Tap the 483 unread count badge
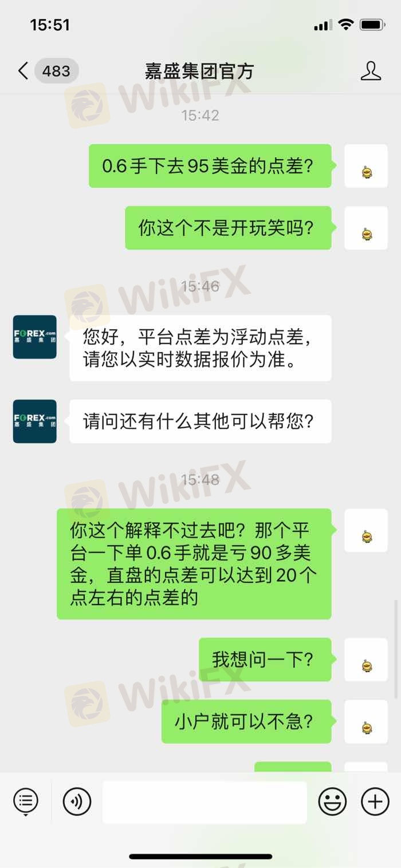This screenshot has height=868, width=401. pyautogui.click(x=56, y=71)
